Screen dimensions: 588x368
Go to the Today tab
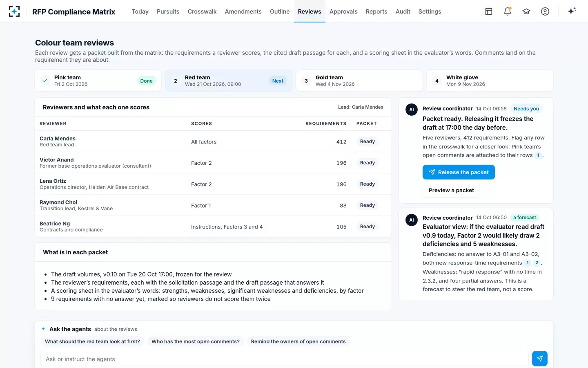[140, 11]
